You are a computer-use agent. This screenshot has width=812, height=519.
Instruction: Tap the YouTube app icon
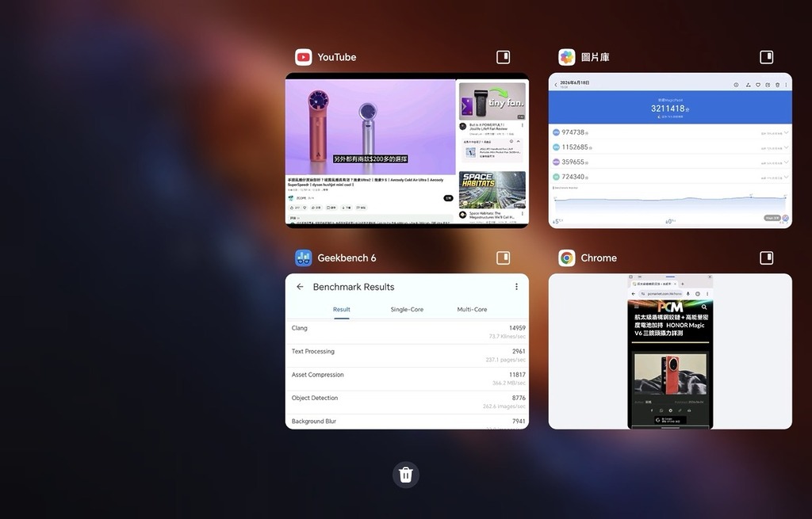pos(304,57)
